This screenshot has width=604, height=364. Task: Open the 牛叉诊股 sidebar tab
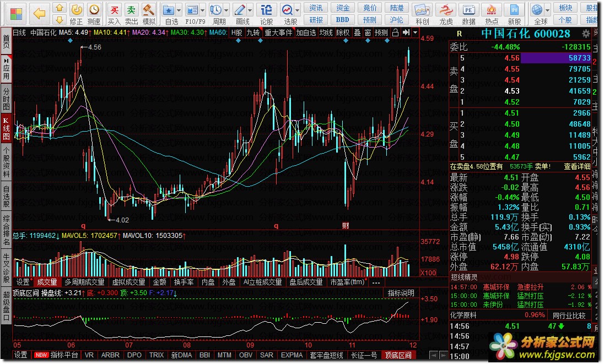pyautogui.click(x=6, y=268)
